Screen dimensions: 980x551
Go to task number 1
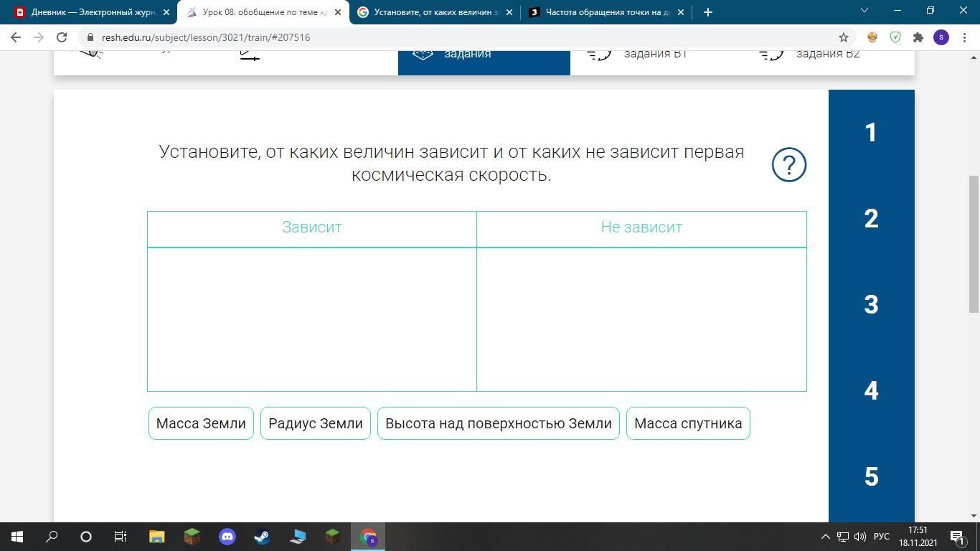871,133
